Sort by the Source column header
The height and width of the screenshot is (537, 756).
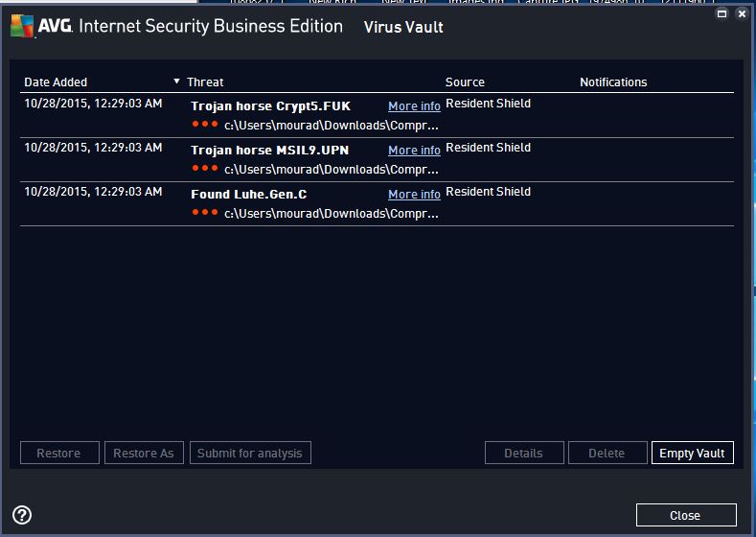point(465,82)
